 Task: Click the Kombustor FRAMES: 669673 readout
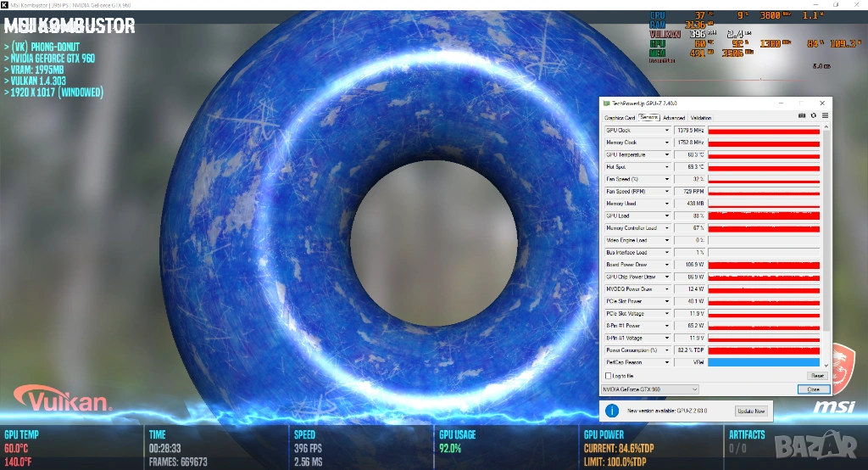[x=178, y=462]
